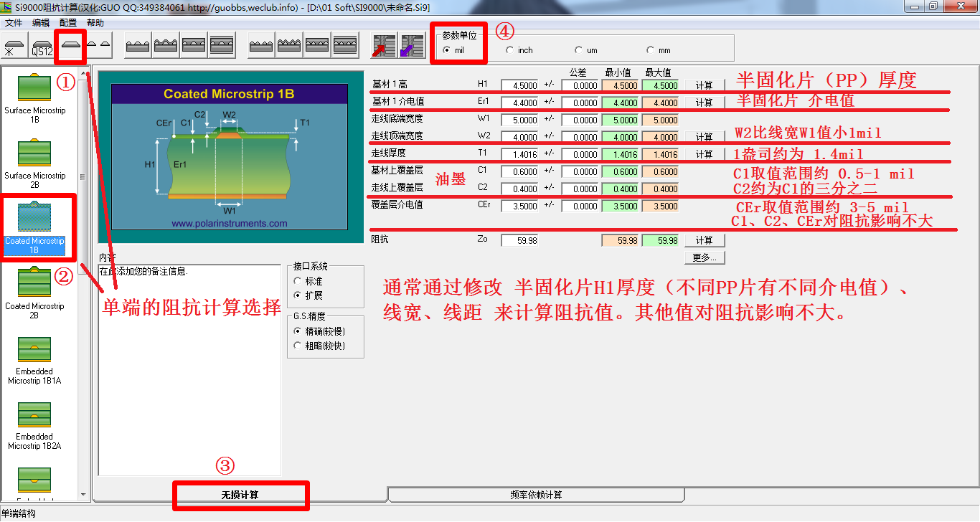Select 精确(较慢) G.S. precision

pyautogui.click(x=319, y=331)
